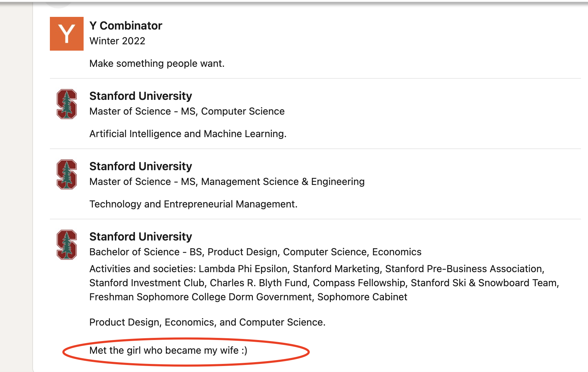
Task: Click Management Science & Engineering degree line
Action: tap(227, 182)
